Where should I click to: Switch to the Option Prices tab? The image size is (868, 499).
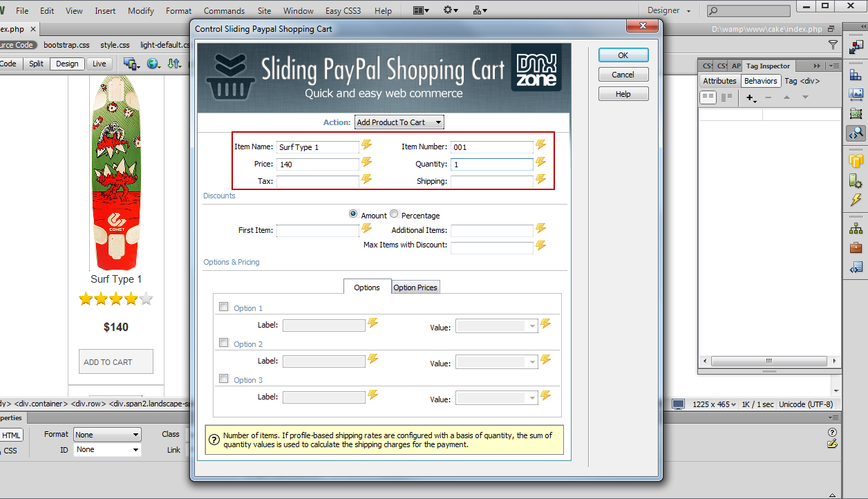click(x=415, y=288)
